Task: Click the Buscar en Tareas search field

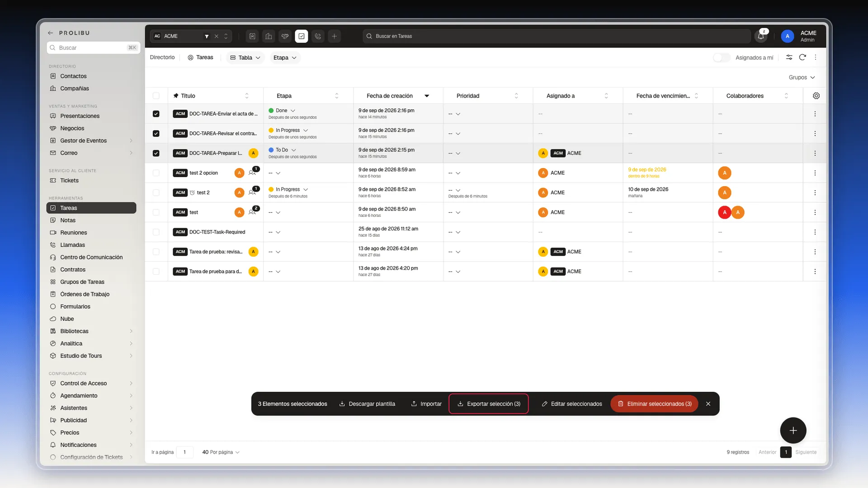Action: 557,36
